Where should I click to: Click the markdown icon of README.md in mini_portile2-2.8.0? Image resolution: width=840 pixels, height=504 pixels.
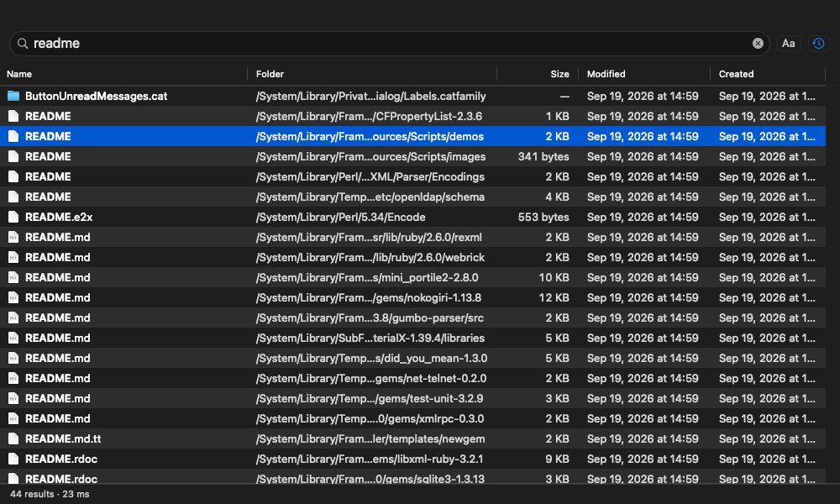pyautogui.click(x=13, y=277)
